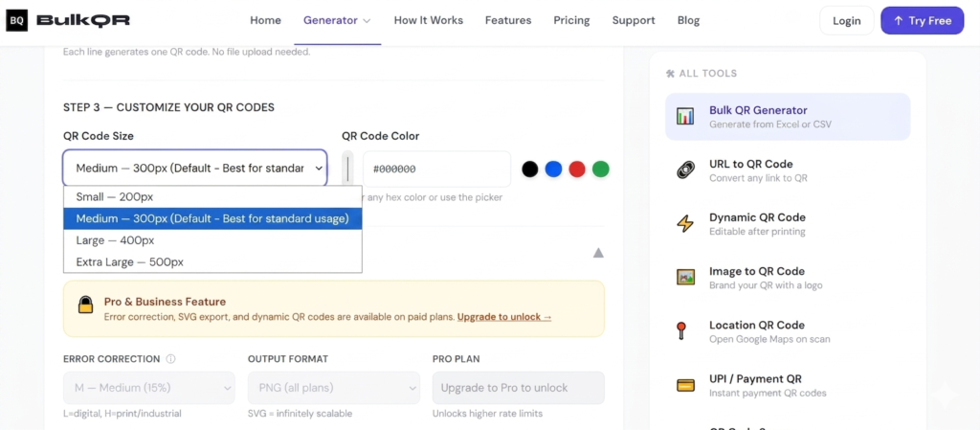
Task: Open How It Works page
Action: click(428, 21)
